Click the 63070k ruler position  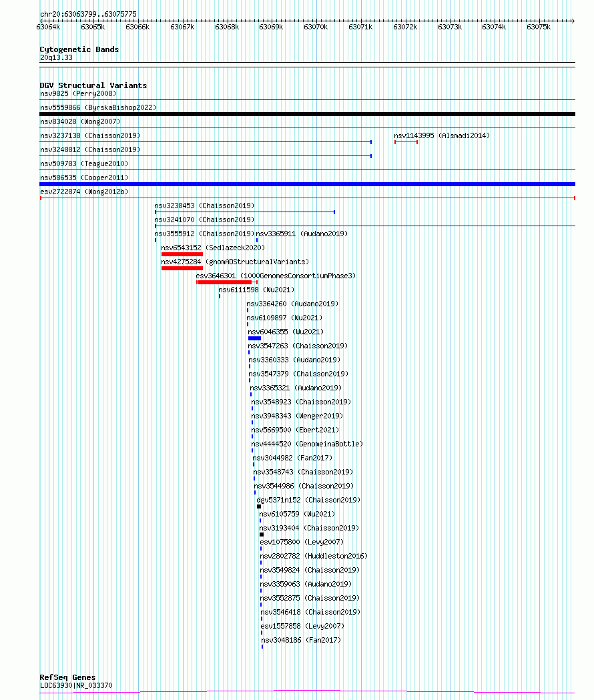click(316, 27)
